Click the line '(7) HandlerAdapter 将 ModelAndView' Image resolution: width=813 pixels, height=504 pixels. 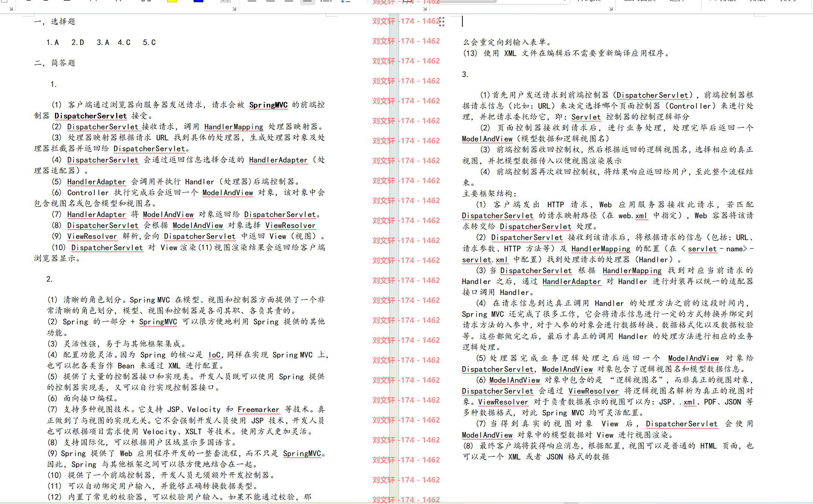186,215
